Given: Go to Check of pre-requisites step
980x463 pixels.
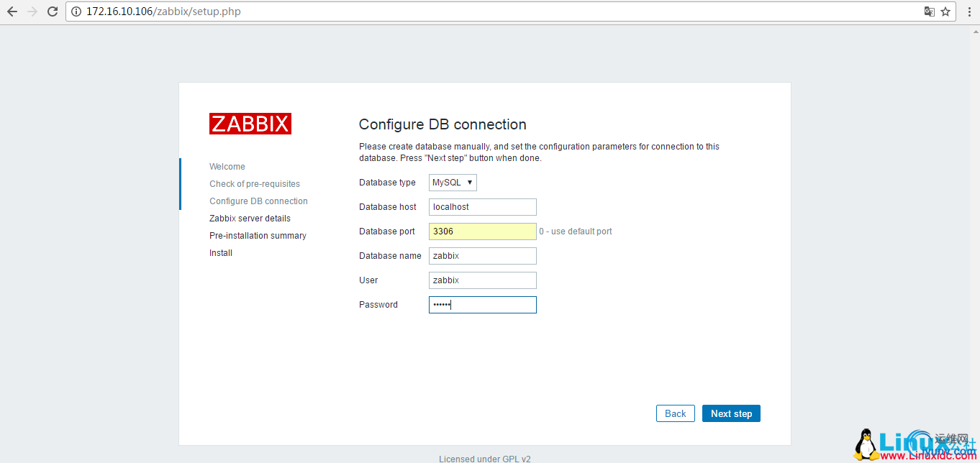Looking at the screenshot, I should (255, 184).
